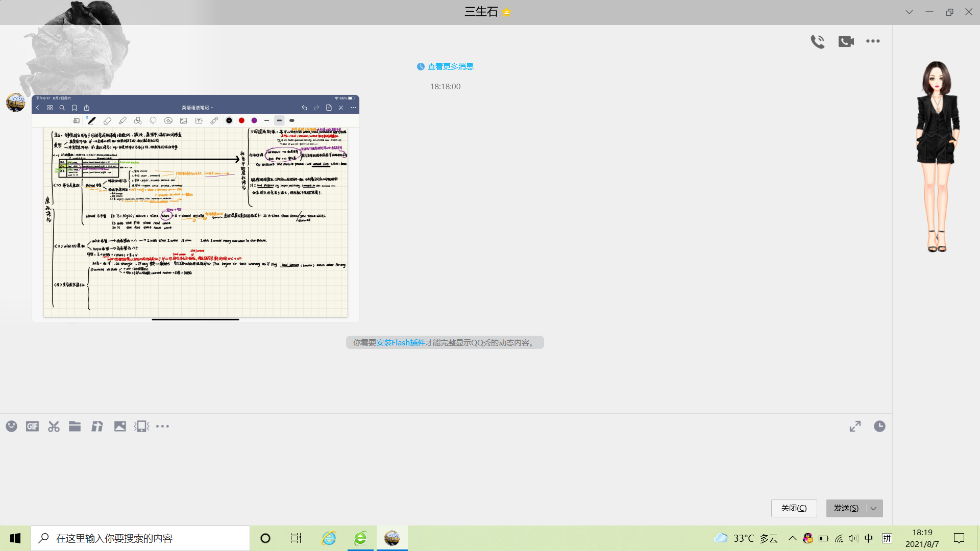Screen dimensions: 980x551
Task: Expand the title bar chevron menu
Action: pyautogui.click(x=909, y=12)
